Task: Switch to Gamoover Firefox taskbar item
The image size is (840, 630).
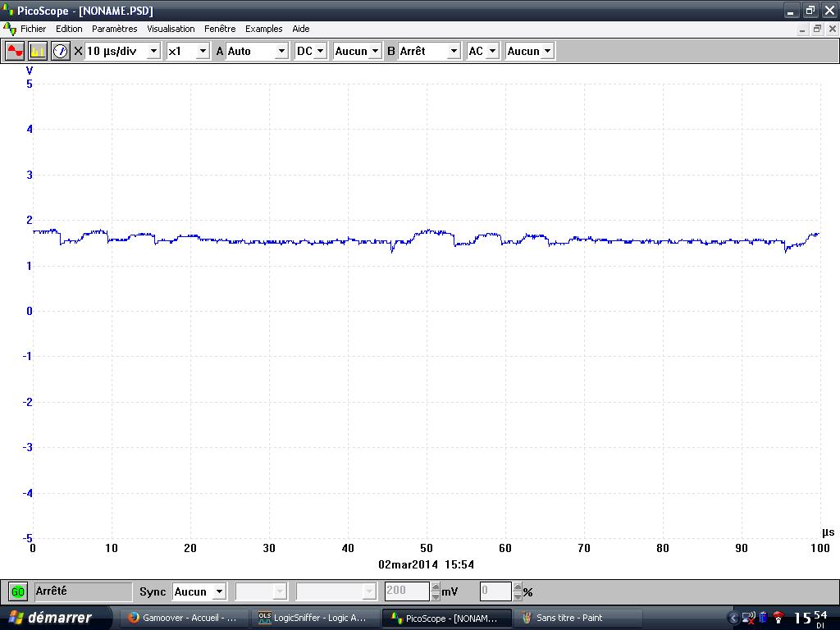Action: 185,618
